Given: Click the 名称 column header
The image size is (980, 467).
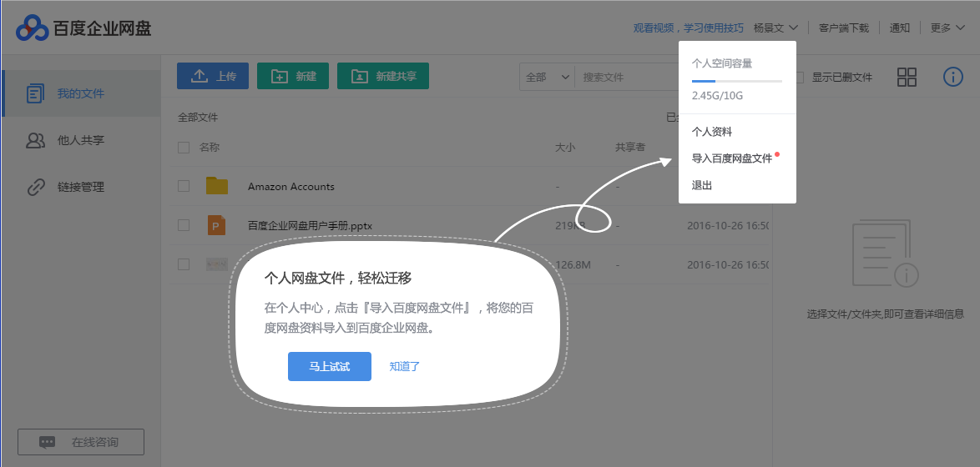Looking at the screenshot, I should (x=210, y=148).
